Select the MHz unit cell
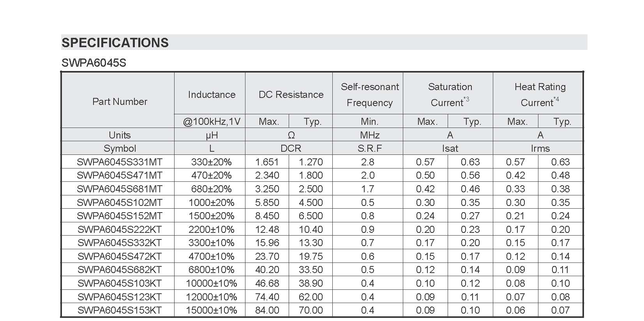This screenshot has height=321, width=644. pos(369,135)
